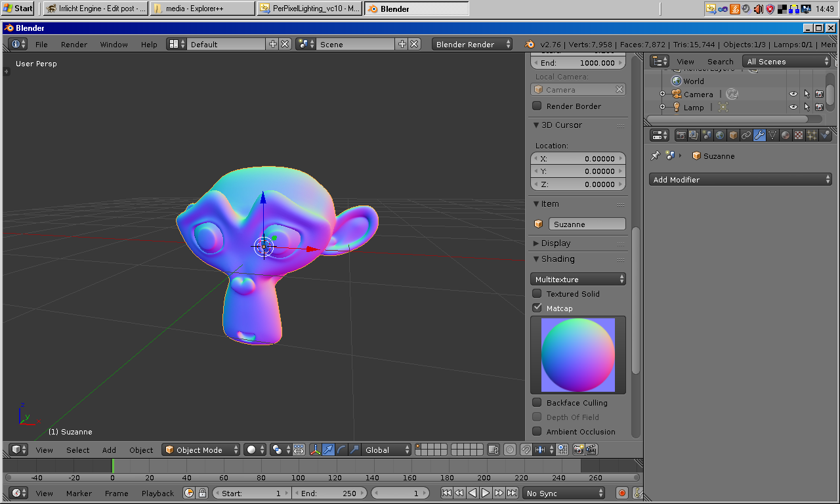Lock timeline range to preview with padlock
The image size is (840, 504).
(202, 493)
